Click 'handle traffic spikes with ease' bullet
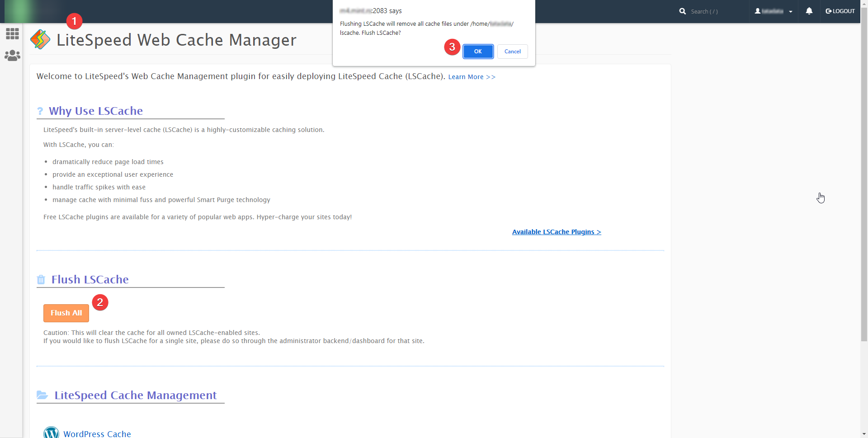Screen dimensions: 868x438 (99, 187)
